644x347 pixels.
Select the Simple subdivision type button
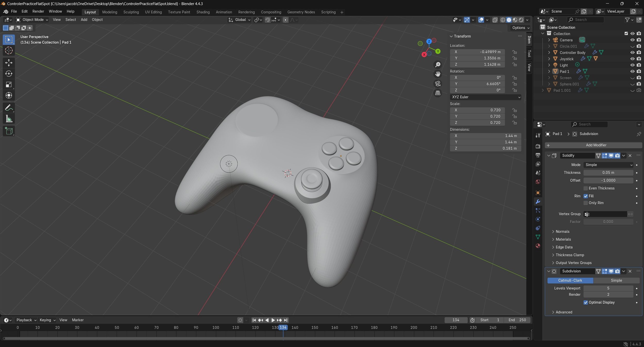pyautogui.click(x=616, y=280)
